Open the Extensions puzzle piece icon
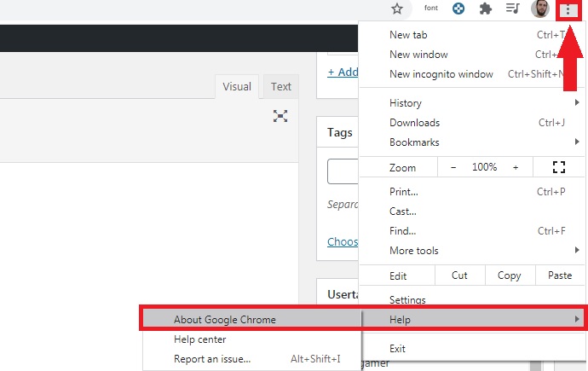 pyautogui.click(x=486, y=9)
